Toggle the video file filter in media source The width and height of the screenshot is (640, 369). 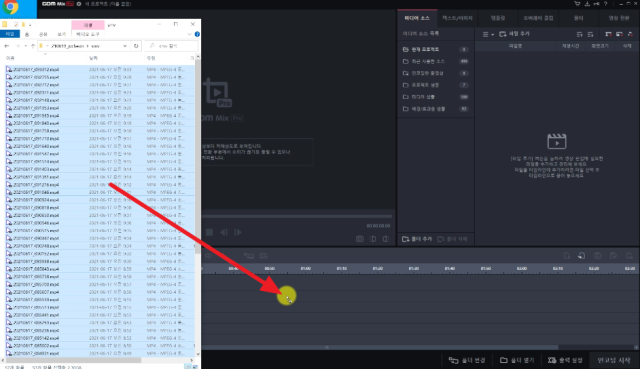[x=609, y=34]
